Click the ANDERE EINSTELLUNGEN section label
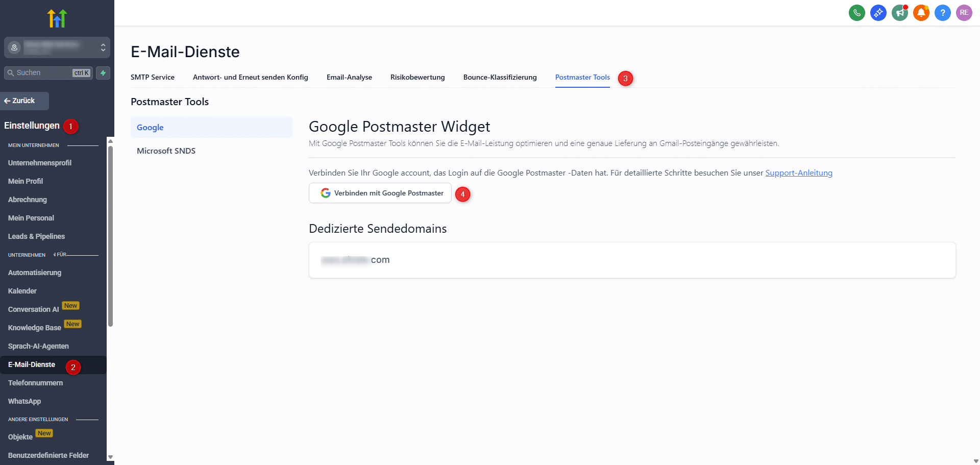980x465 pixels. [38, 420]
